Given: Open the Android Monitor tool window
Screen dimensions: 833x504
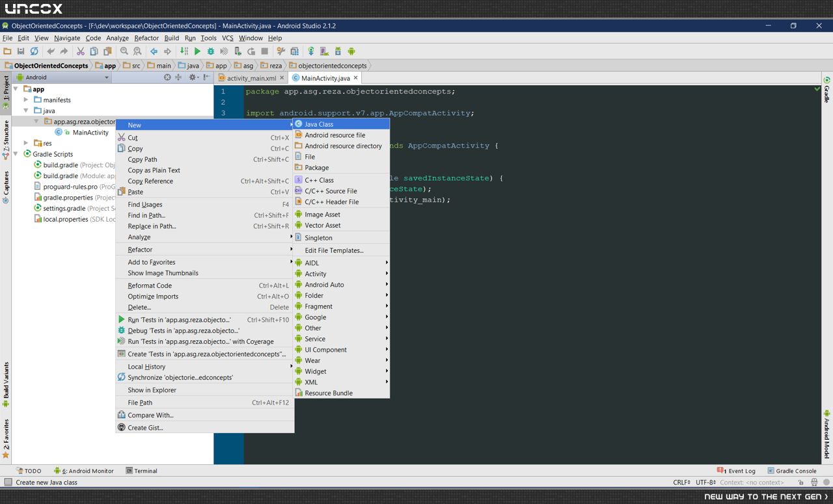Looking at the screenshot, I should pyautogui.click(x=83, y=471).
